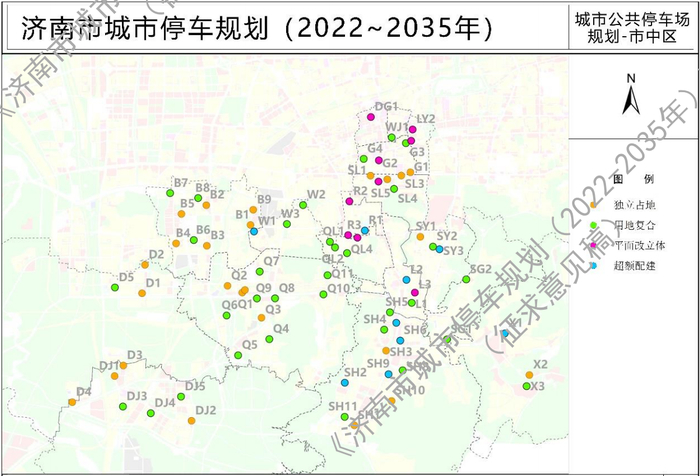The image size is (700, 476).
Task: Click the legend text 独立占地
Action: 634,205
